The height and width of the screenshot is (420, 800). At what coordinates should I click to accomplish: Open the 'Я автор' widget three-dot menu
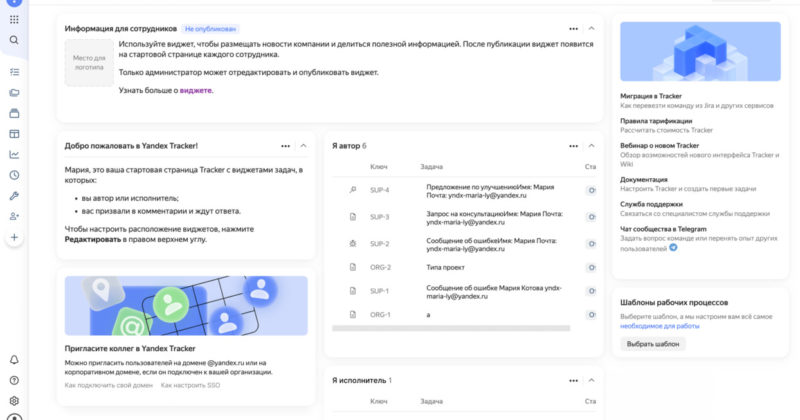click(x=573, y=145)
